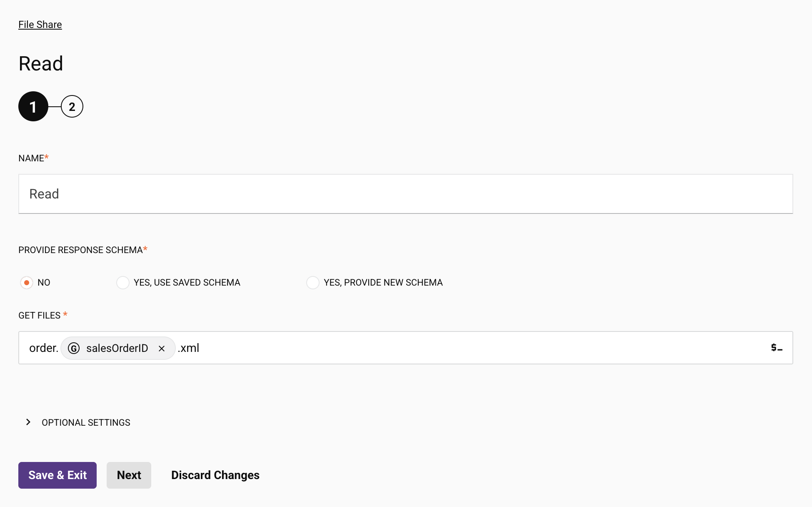Choose YES, USE SAVED SCHEMA
The image size is (812, 507).
coord(123,282)
